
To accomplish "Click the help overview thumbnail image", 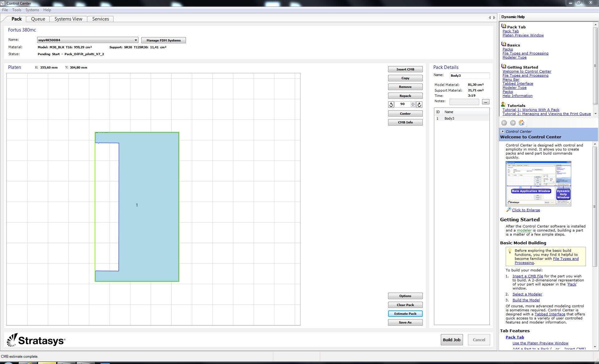I will tap(538, 184).
